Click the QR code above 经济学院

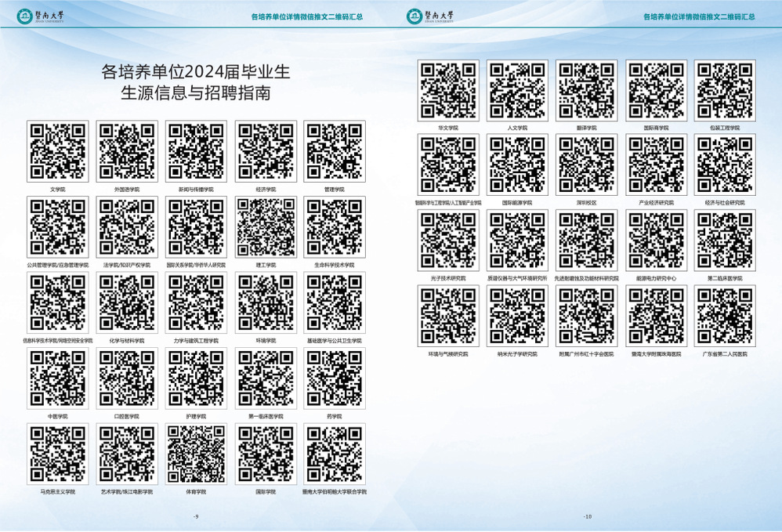tap(266, 151)
